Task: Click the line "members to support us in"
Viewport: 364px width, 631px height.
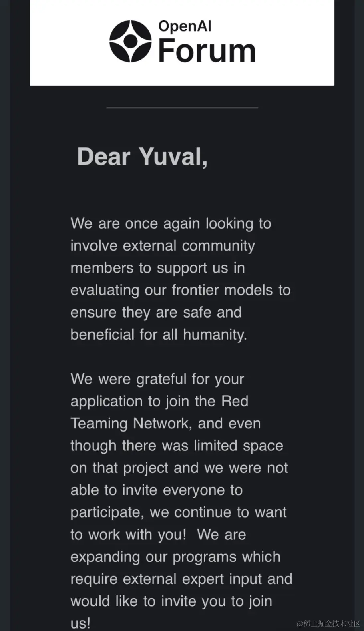Action: [x=157, y=268]
